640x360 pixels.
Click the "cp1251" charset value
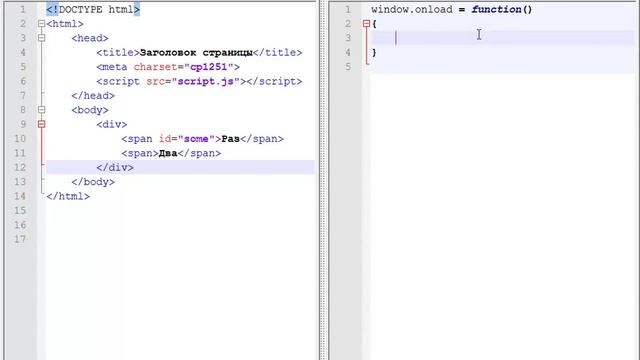tap(209, 67)
